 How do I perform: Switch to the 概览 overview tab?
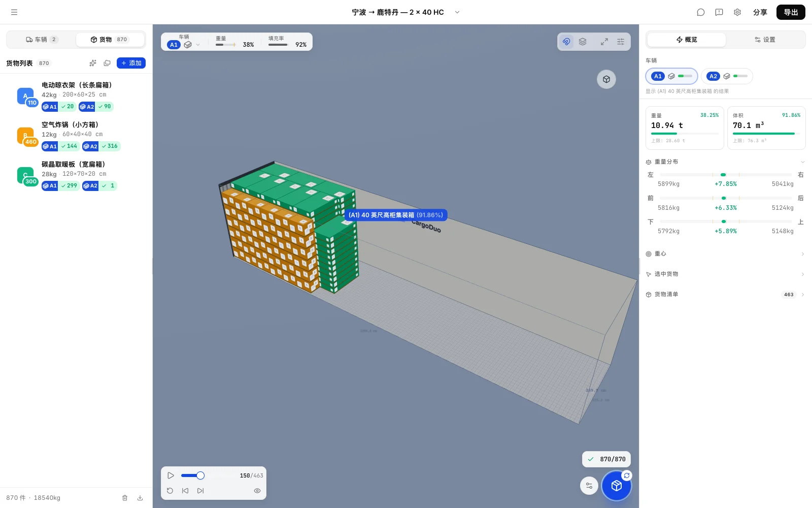coord(687,40)
